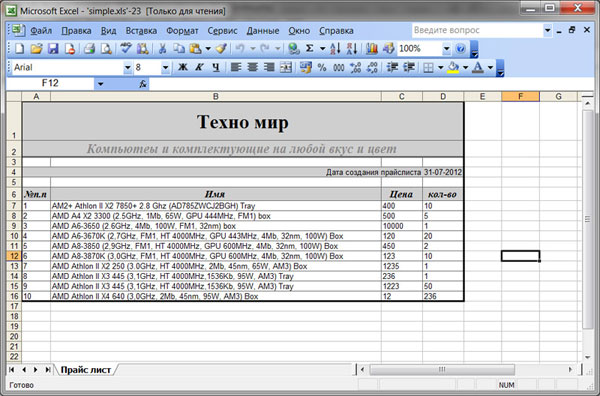Show the Drawing toolbar icon
600x396 pixels.
[x=388, y=49]
